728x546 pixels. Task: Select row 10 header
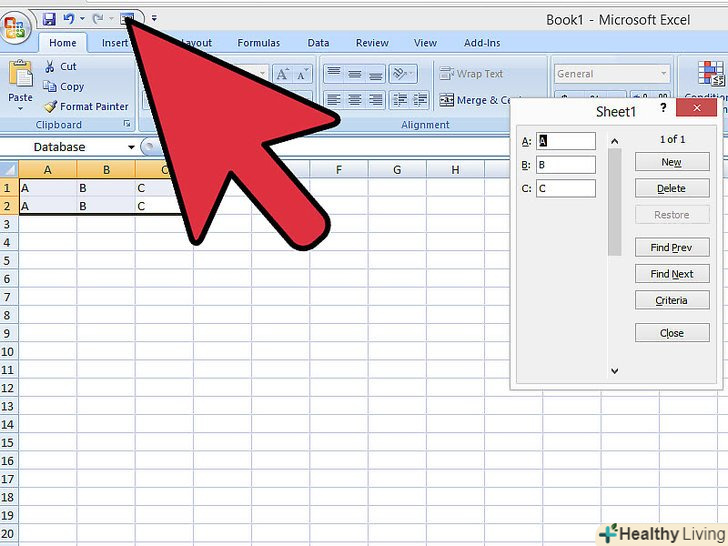(x=9, y=351)
